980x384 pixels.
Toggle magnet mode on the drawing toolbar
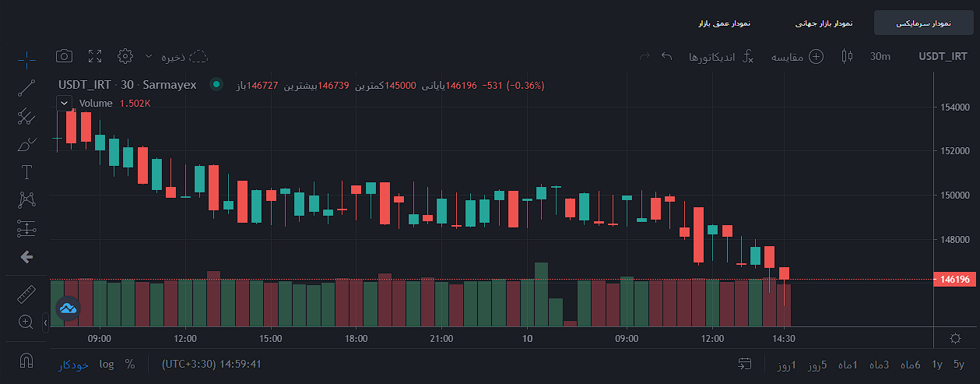tap(26, 361)
